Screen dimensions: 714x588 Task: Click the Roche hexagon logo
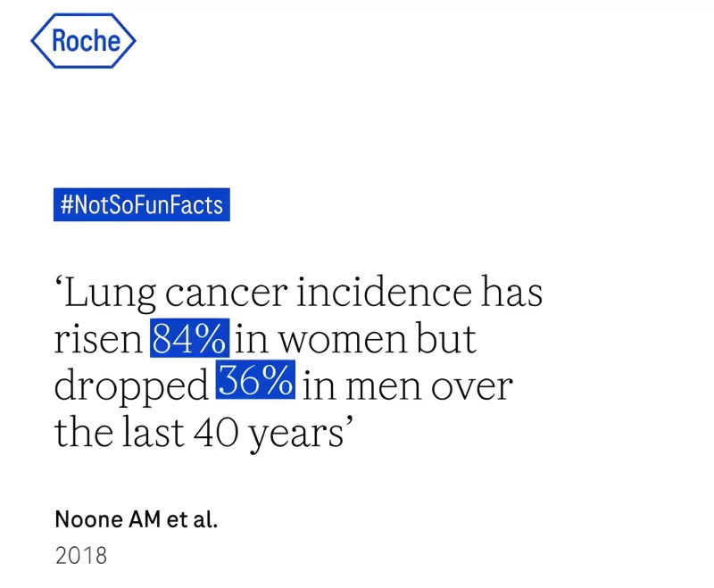pos(83,41)
